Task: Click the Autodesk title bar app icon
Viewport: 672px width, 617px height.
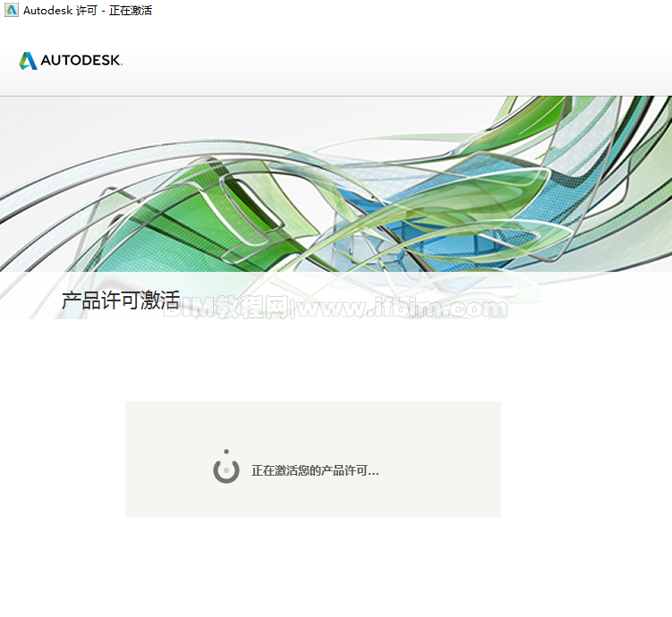Action: [x=12, y=10]
